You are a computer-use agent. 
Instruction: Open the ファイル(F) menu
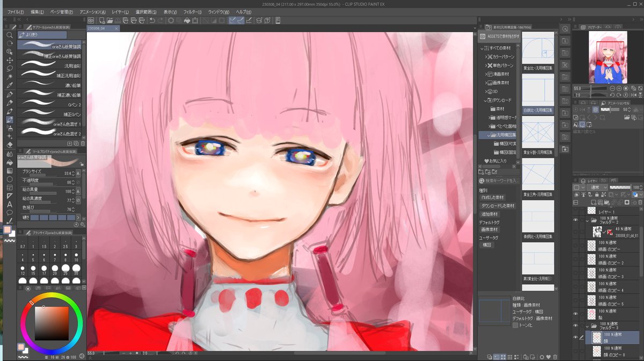[16, 12]
